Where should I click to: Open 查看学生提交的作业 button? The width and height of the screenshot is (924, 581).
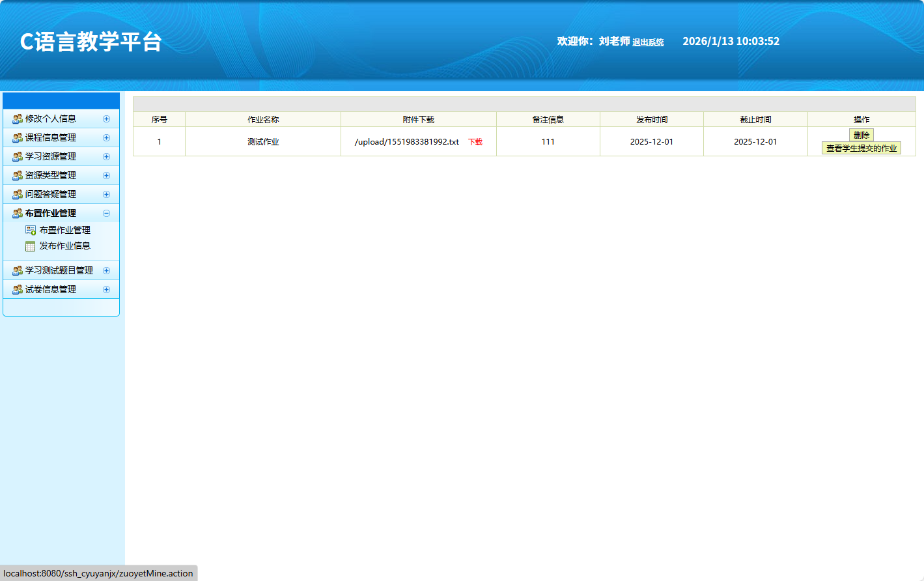tap(861, 148)
